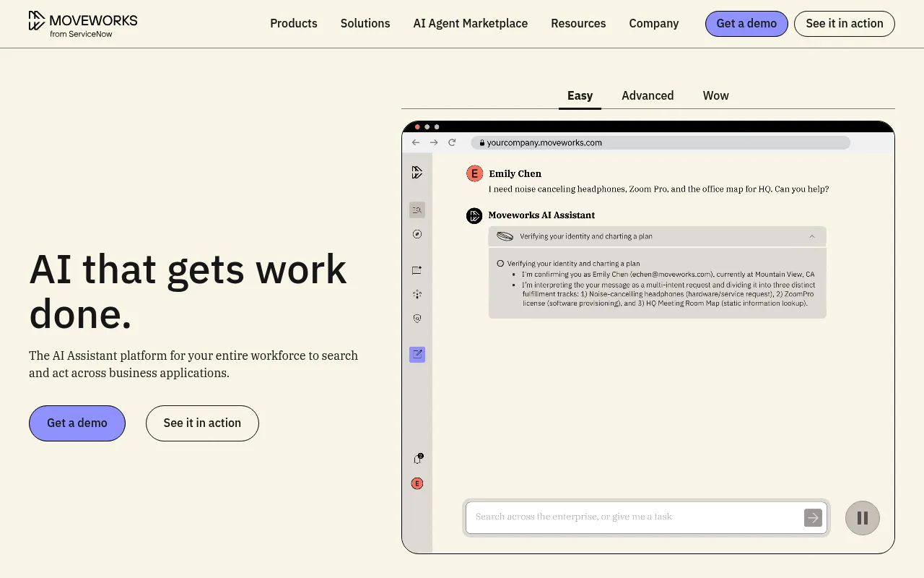The image size is (924, 578).
Task: Open the Resources menu
Action: coord(578,24)
